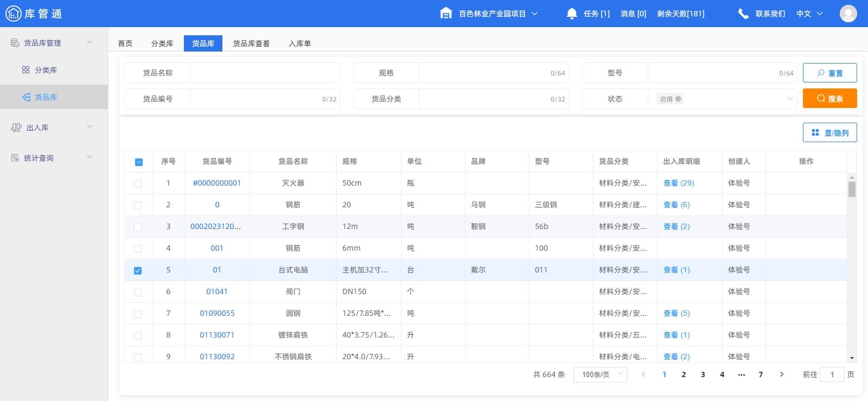Focus the 货品名称 input field
The image size is (868, 401).
tap(265, 73)
